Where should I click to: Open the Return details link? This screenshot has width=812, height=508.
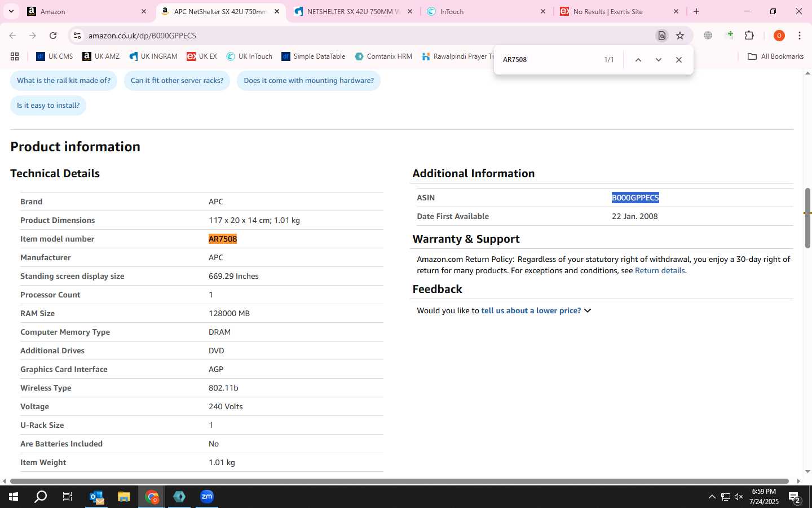click(x=660, y=270)
